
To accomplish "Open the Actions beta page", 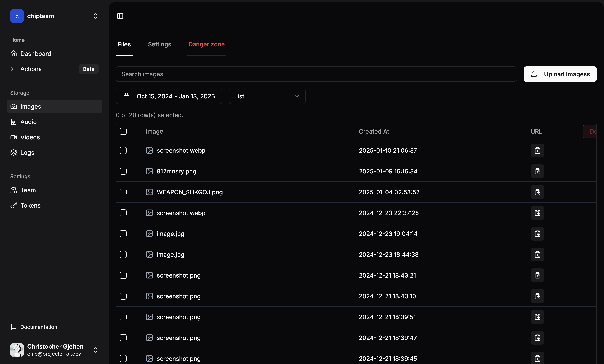I will [x=31, y=69].
